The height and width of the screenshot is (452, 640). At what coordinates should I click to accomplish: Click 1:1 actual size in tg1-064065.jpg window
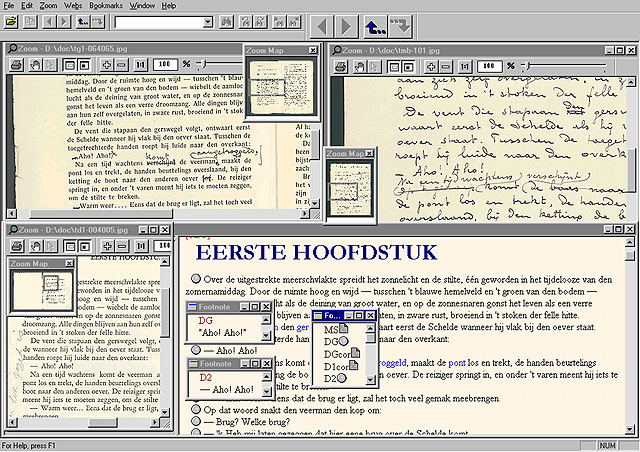point(140,65)
